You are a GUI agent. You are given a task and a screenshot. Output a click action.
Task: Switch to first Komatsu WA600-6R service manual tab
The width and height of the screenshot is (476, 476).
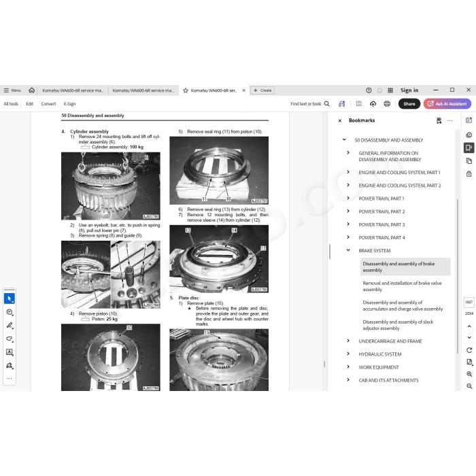coord(73,90)
